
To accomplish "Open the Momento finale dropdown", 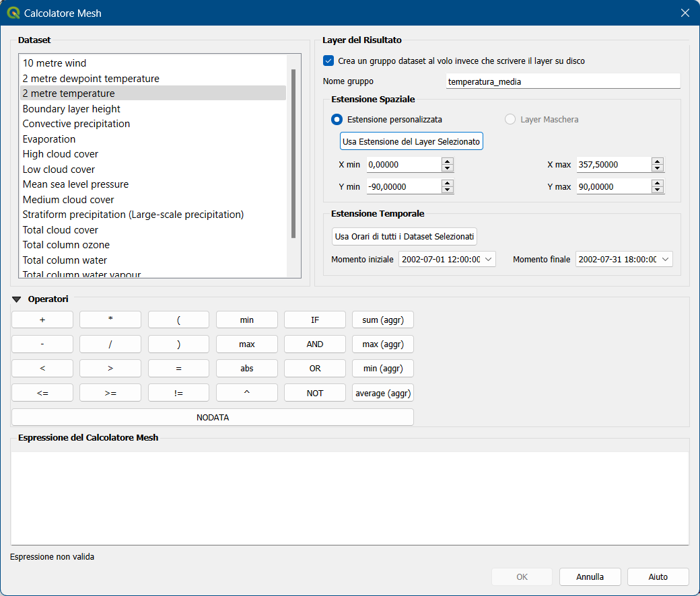I will click(624, 259).
